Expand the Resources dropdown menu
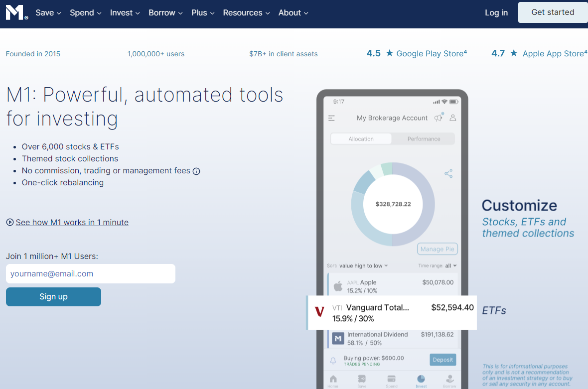588x389 pixels. (246, 13)
